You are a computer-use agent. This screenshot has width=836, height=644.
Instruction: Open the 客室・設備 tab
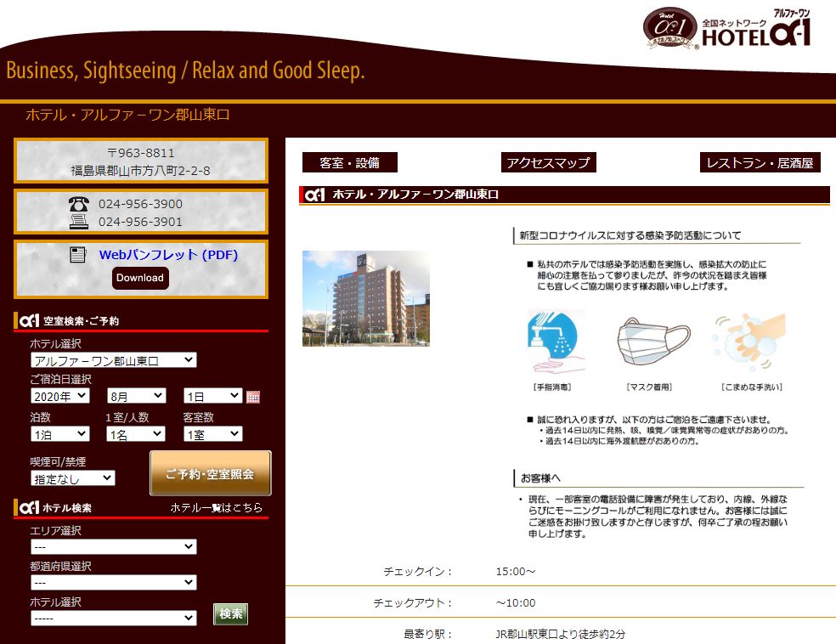[350, 162]
